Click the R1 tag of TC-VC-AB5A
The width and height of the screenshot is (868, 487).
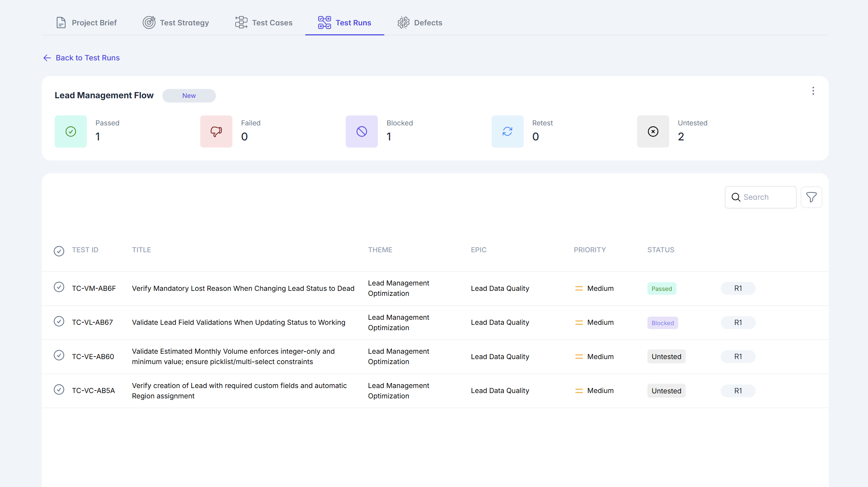pos(738,391)
